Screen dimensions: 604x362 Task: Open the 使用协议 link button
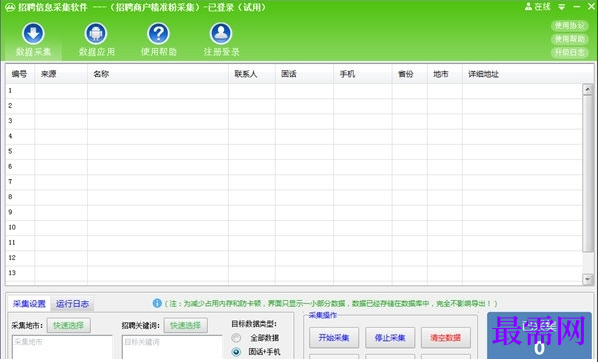(x=569, y=26)
